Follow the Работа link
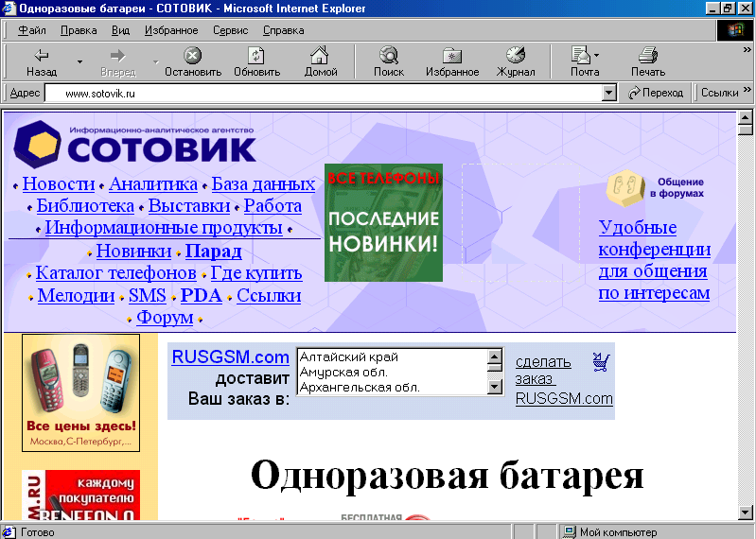 point(273,206)
